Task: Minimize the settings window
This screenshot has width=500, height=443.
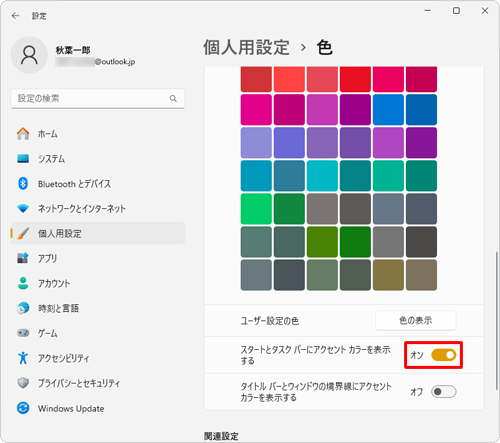Action: (x=428, y=11)
